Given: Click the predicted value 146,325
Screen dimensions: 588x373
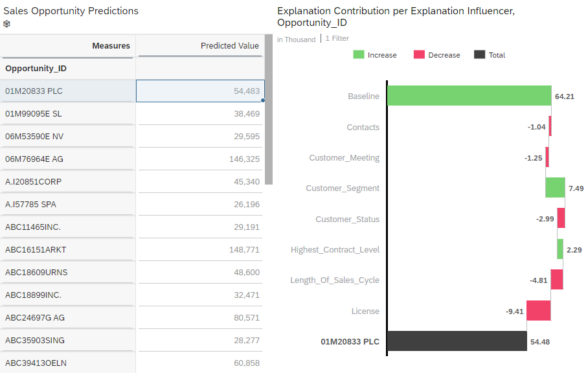Looking at the screenshot, I should coord(245,159).
